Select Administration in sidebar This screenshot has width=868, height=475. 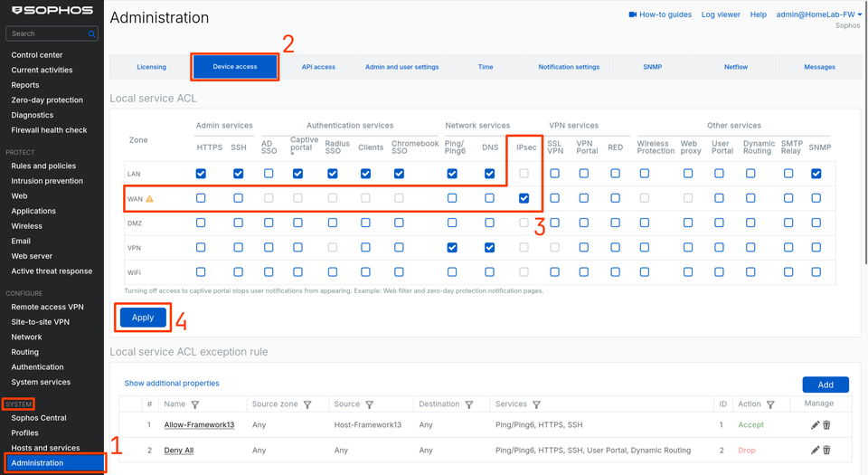point(54,463)
